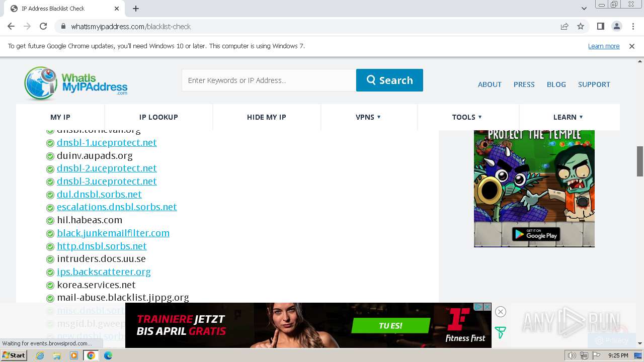The height and width of the screenshot is (362, 644).
Task: Open Chrome three-dot menu
Action: [632, 26]
